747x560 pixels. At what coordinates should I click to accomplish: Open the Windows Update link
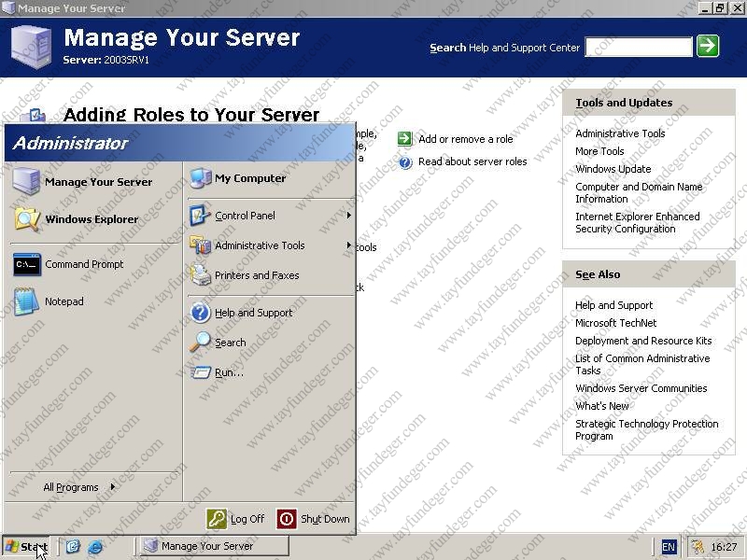(613, 169)
